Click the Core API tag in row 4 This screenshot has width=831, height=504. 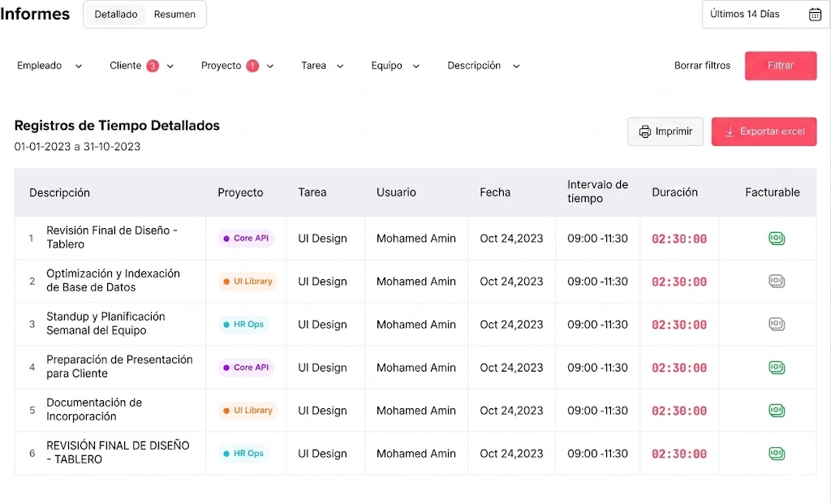click(246, 368)
